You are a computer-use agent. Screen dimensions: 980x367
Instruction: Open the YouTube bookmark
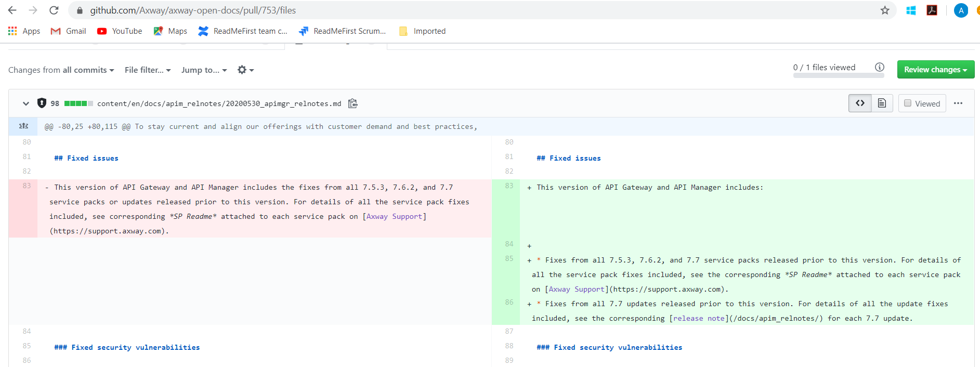(120, 31)
